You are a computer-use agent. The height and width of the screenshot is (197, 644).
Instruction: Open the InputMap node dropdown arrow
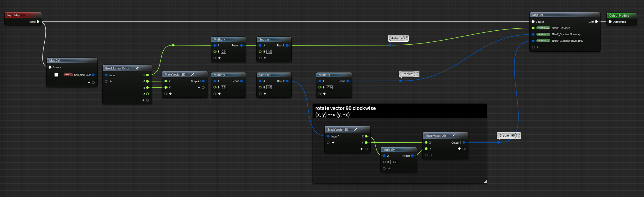(x=27, y=15)
